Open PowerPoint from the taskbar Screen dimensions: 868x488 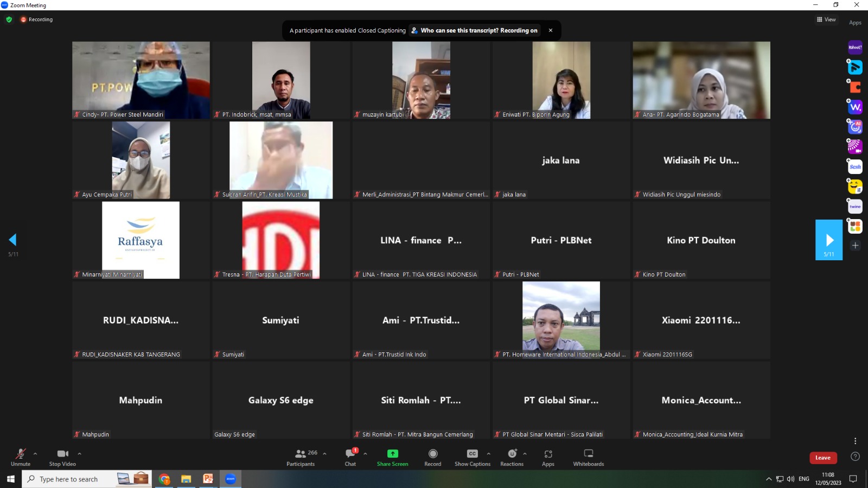click(208, 479)
